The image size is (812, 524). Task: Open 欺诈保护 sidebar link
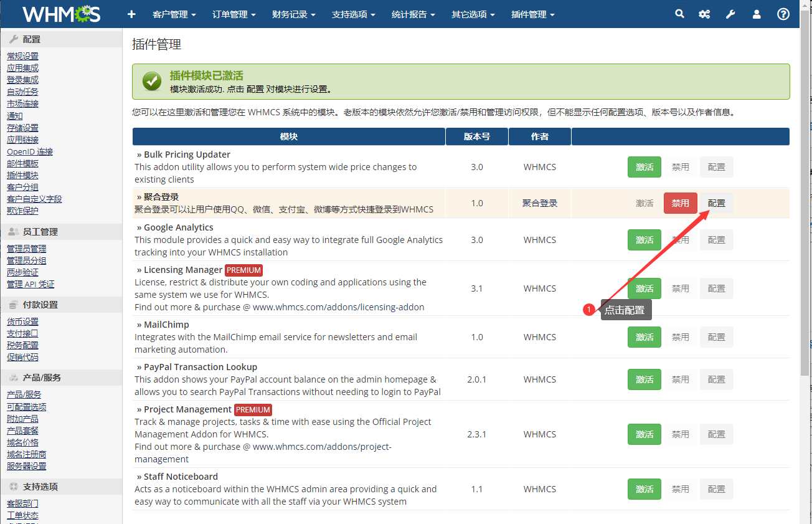tap(22, 211)
